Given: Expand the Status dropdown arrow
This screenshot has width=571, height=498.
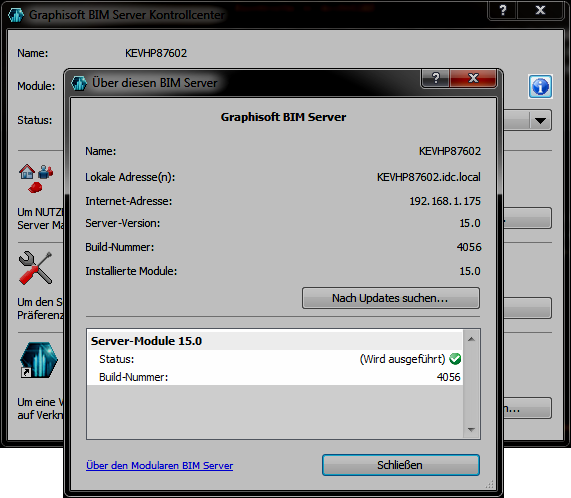Looking at the screenshot, I should coord(540,120).
